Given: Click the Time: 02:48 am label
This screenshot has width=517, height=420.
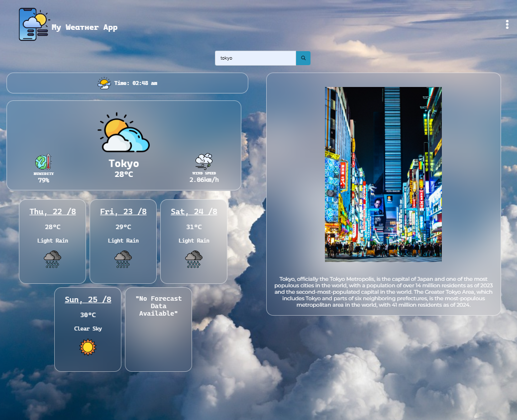Looking at the screenshot, I should [x=136, y=83].
